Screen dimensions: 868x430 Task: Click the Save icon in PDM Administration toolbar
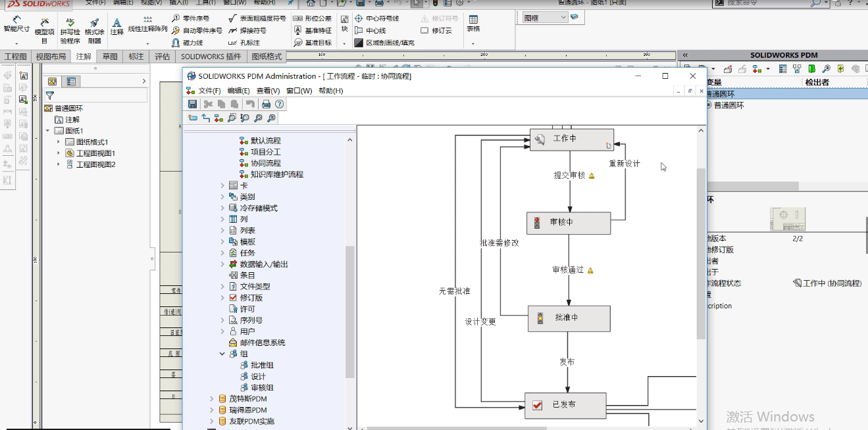(192, 104)
